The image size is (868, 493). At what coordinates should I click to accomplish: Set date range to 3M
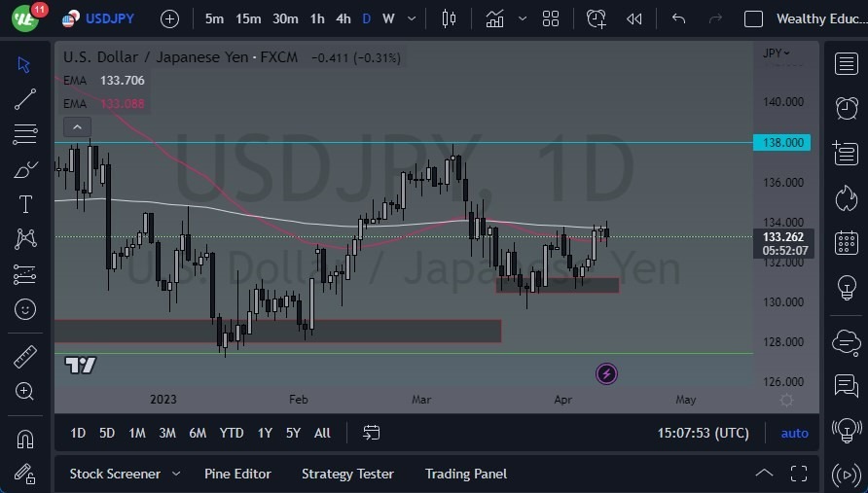click(167, 433)
